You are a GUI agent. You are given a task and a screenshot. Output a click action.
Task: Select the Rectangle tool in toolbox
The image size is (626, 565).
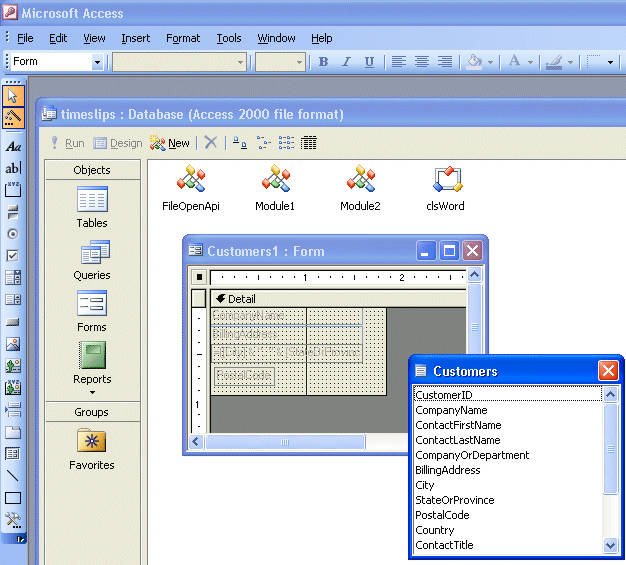pos(13,498)
